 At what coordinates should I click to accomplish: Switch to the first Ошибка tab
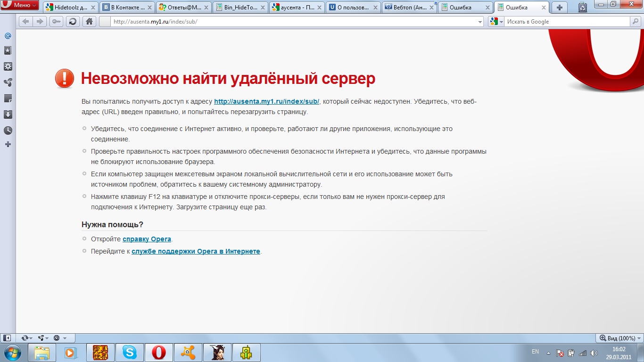(x=466, y=7)
